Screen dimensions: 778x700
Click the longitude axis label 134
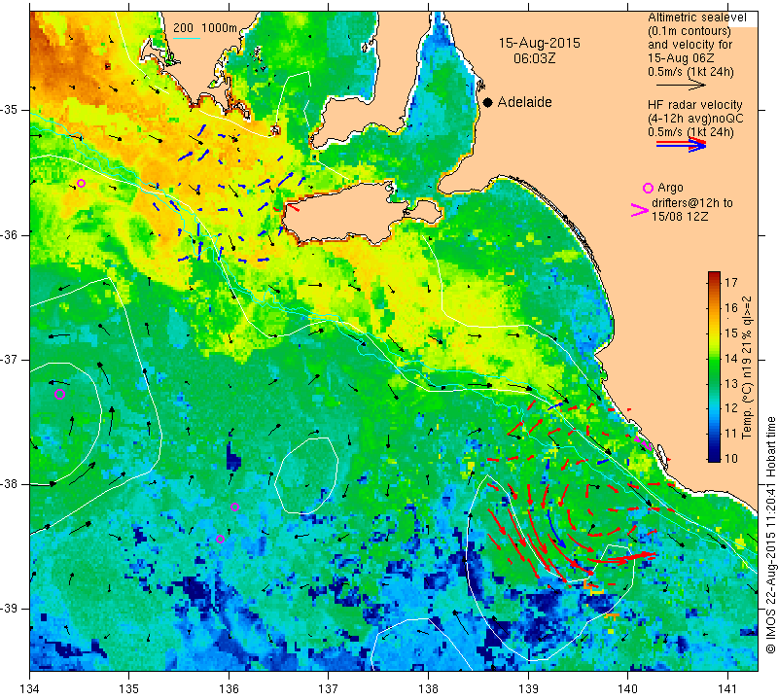[30, 689]
